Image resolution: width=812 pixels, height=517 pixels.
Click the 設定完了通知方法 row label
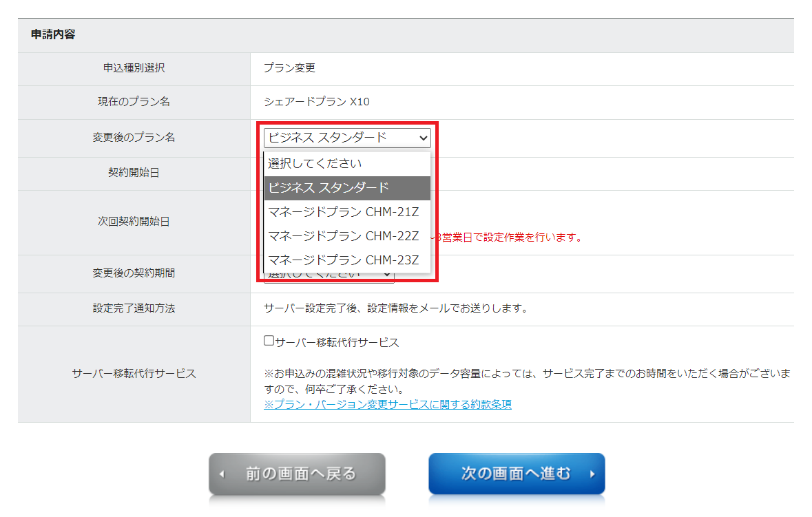point(134,308)
